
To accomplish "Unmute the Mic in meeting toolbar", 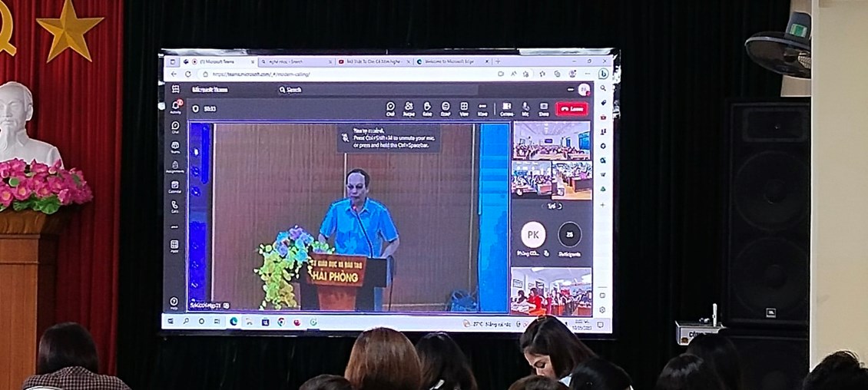I will point(525,108).
